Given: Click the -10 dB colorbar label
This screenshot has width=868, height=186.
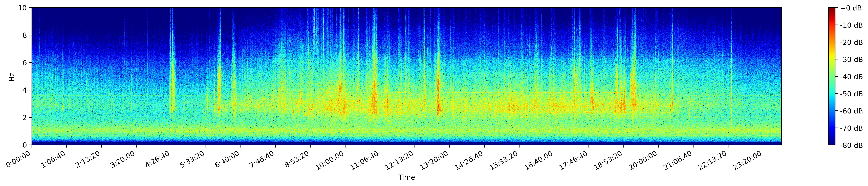Looking at the screenshot, I should pos(852,25).
